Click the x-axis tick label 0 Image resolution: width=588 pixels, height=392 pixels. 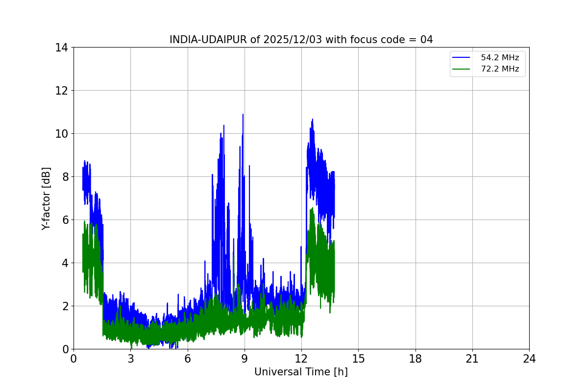coord(73,359)
